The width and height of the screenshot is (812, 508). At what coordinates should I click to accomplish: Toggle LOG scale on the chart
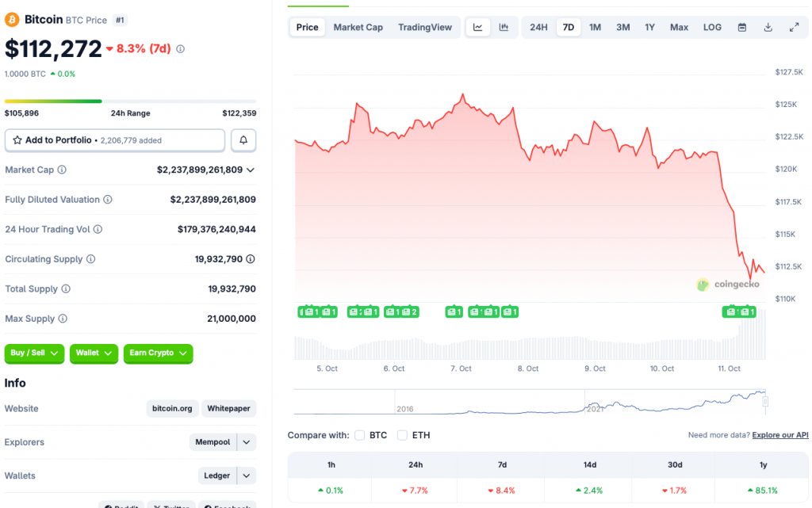[711, 26]
